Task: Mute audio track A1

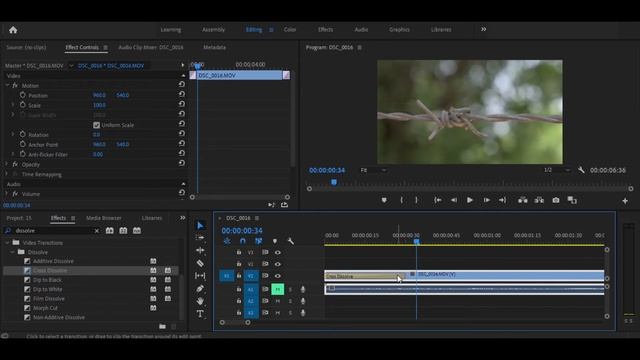Action: point(278,289)
